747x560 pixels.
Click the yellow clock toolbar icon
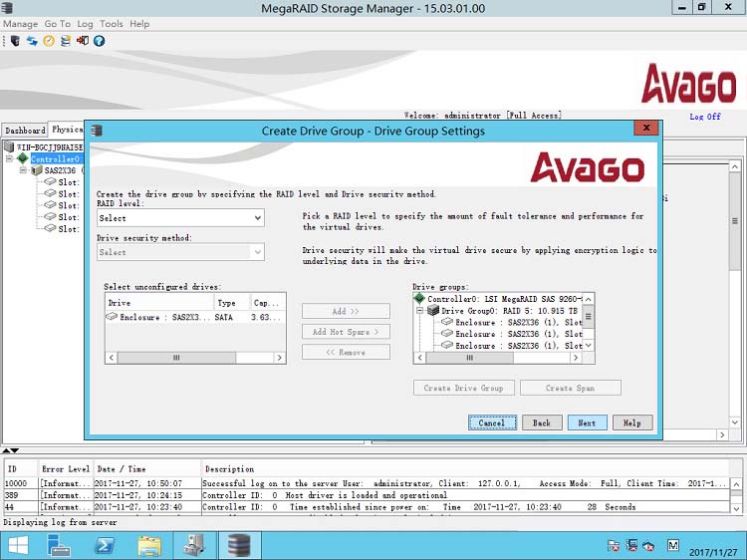49,41
